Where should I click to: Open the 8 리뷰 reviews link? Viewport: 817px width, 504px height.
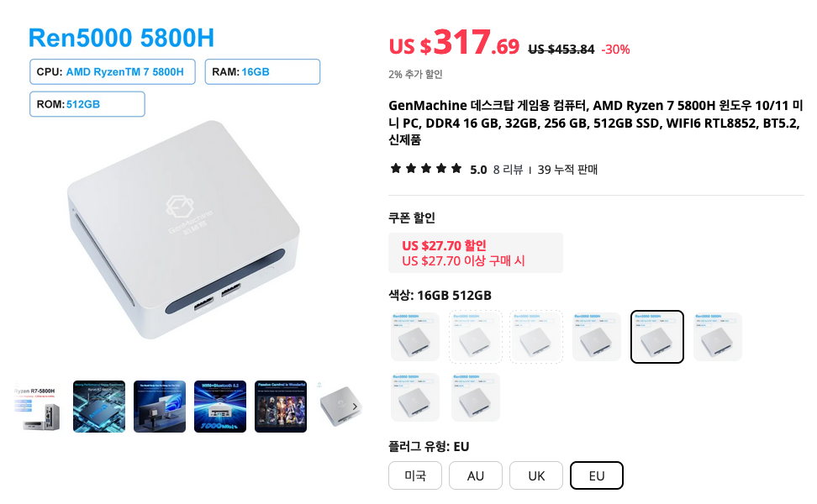pos(508,170)
